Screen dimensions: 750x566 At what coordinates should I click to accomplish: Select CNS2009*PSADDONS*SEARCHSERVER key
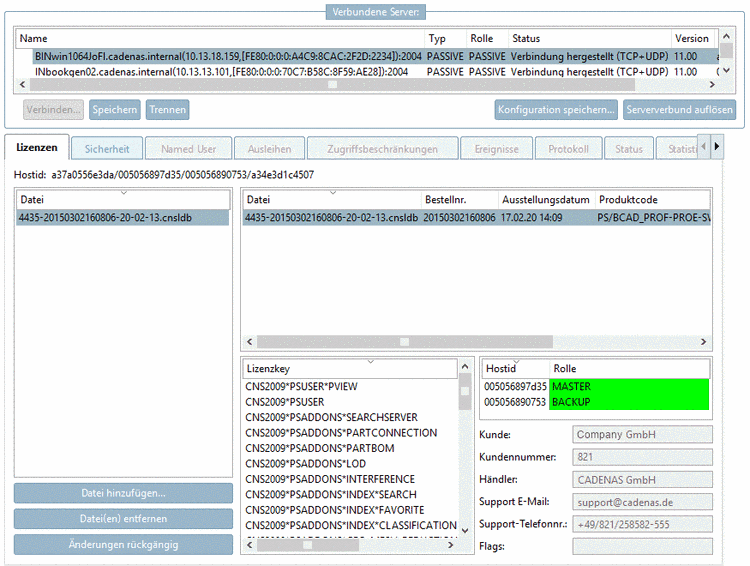pyautogui.click(x=350, y=417)
